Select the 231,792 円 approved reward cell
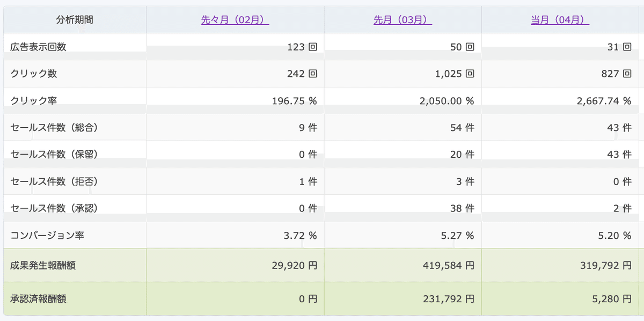 [x=447, y=299]
